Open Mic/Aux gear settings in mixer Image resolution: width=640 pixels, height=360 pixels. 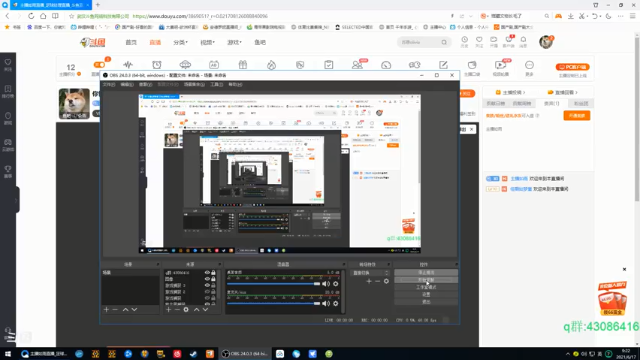click(336, 303)
